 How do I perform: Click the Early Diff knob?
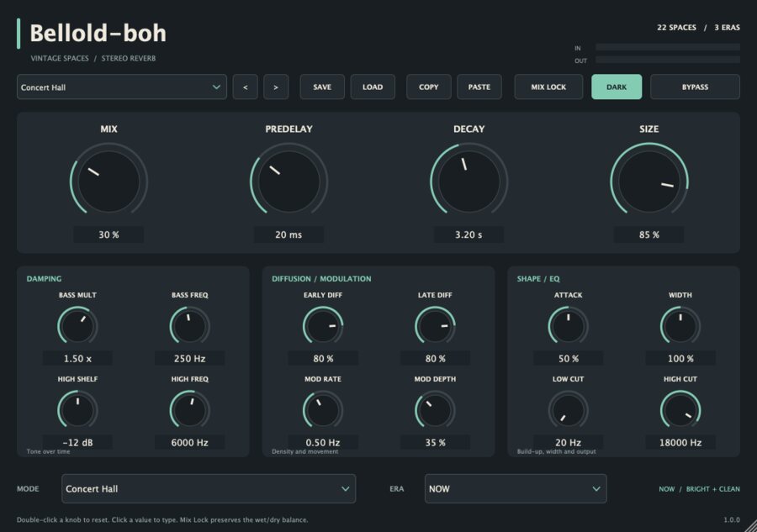click(323, 326)
